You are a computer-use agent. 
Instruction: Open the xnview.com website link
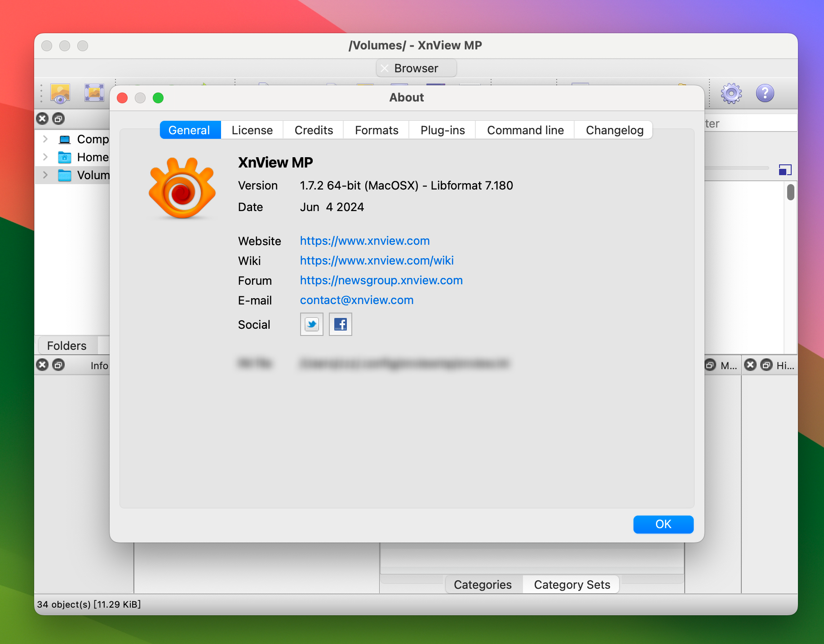pyautogui.click(x=365, y=241)
